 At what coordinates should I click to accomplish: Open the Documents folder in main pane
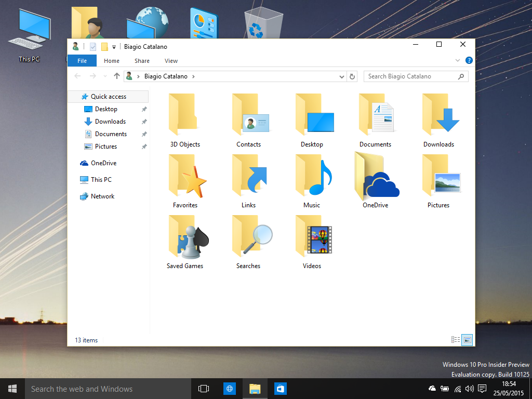point(375,121)
